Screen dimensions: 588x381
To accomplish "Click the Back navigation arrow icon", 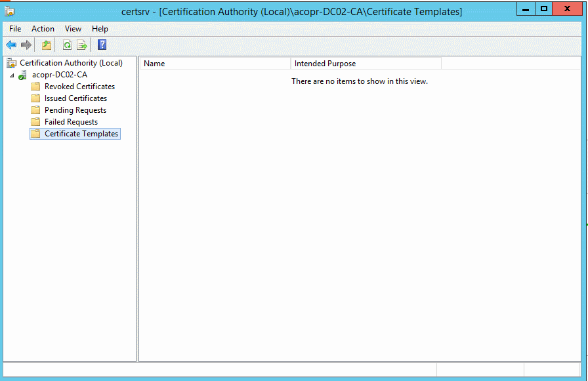I will (11, 45).
